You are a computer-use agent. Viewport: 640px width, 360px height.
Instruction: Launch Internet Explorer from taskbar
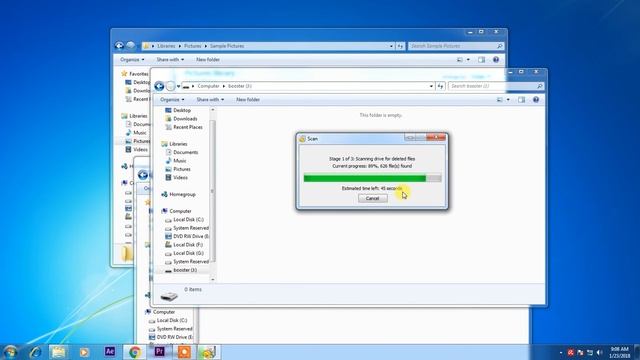coord(35,352)
